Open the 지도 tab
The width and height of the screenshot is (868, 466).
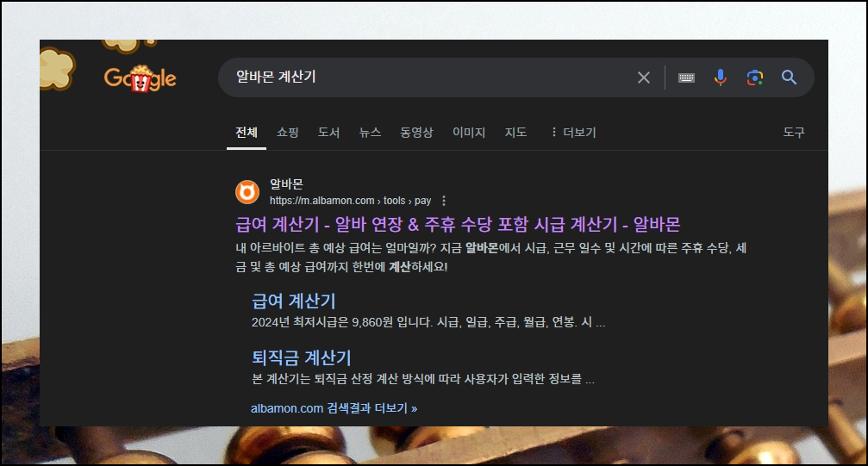coord(515,133)
